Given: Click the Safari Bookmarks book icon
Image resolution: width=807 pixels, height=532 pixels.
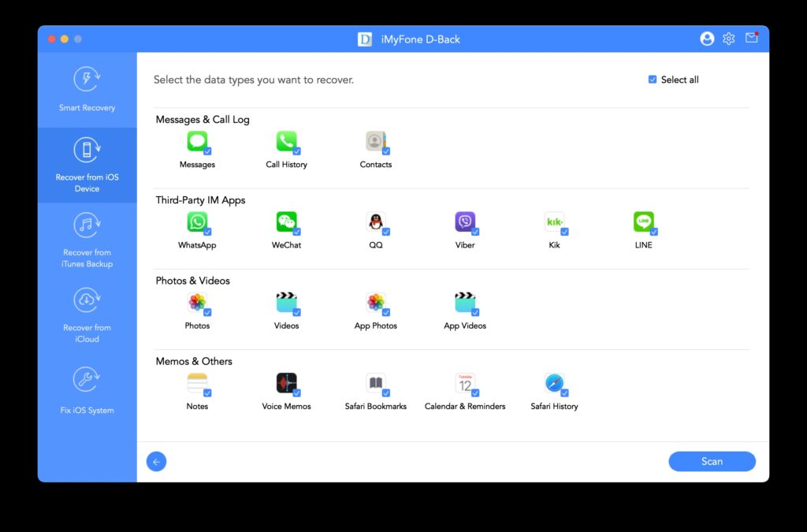Looking at the screenshot, I should (376, 383).
